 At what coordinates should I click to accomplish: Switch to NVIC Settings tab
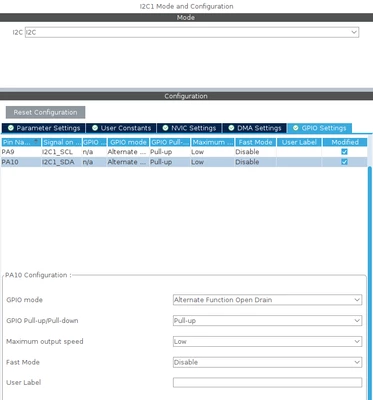click(189, 128)
